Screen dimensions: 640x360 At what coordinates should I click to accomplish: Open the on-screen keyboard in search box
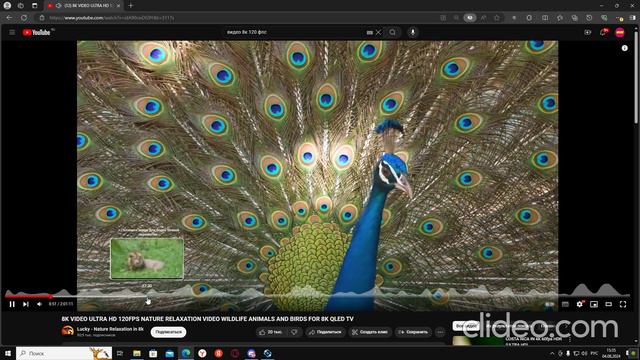[x=369, y=32]
